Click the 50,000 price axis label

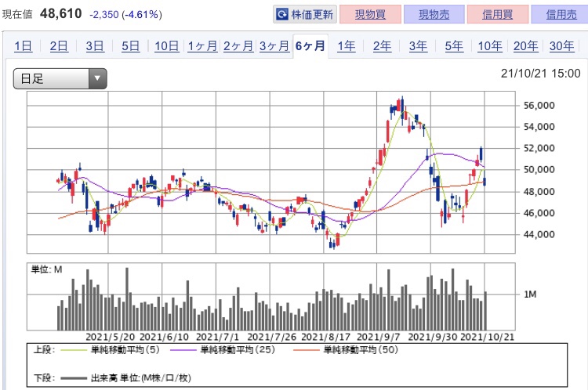pyautogui.click(x=539, y=170)
